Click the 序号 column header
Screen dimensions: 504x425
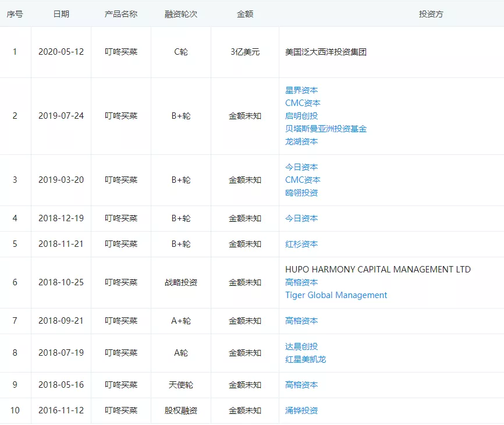click(15, 14)
